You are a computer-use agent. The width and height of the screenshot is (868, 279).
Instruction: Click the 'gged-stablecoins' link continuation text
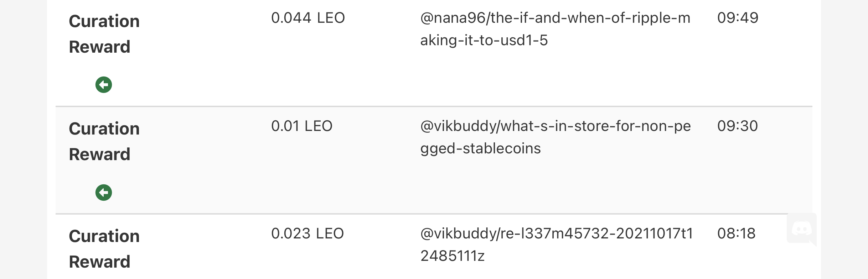coord(480,148)
